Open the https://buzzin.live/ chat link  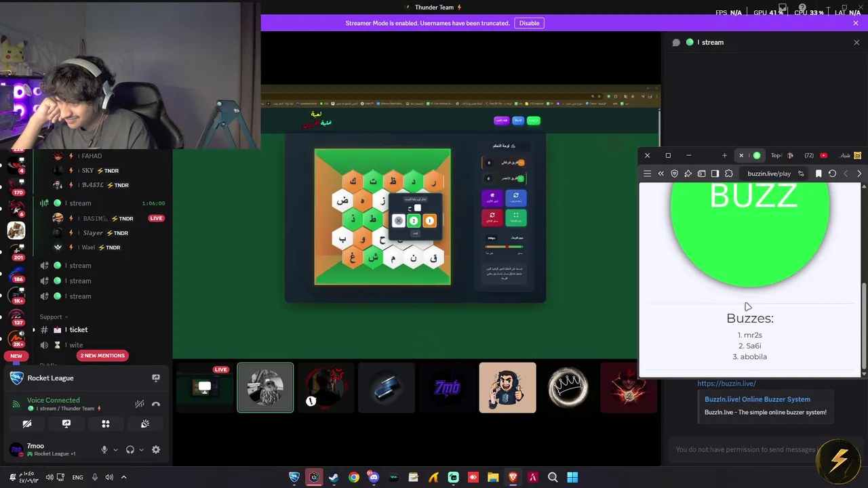tap(726, 384)
